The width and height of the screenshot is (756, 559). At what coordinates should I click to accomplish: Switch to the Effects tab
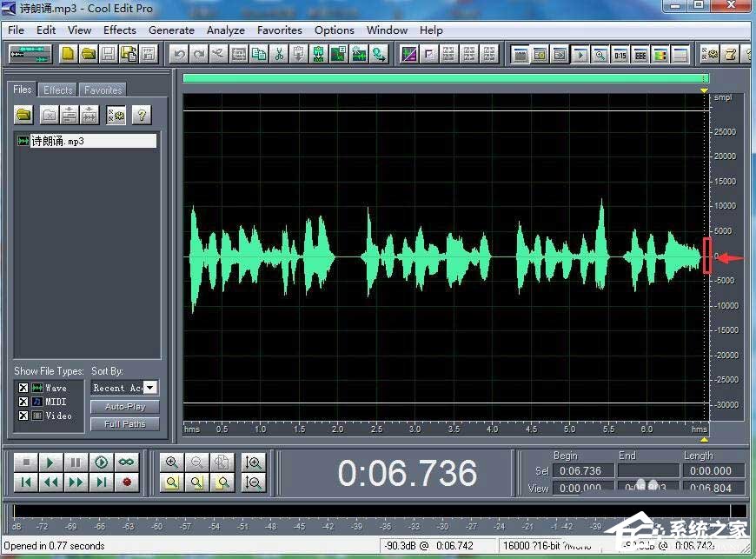click(x=58, y=90)
